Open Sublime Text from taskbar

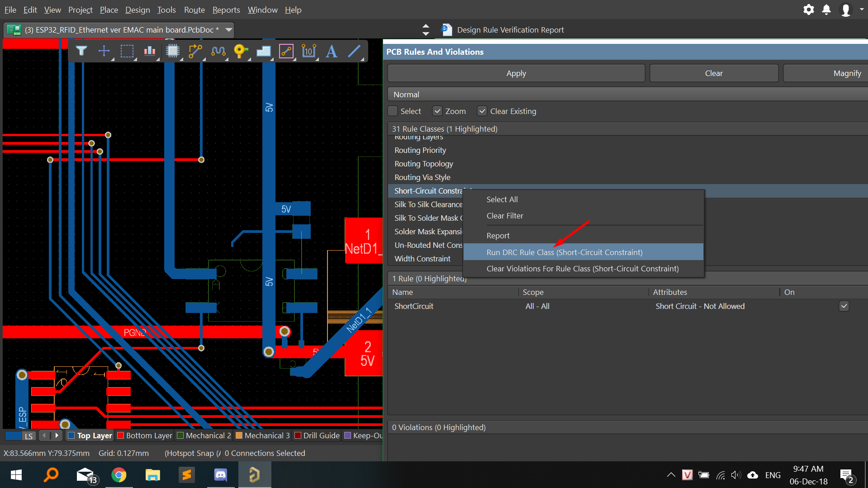point(186,475)
